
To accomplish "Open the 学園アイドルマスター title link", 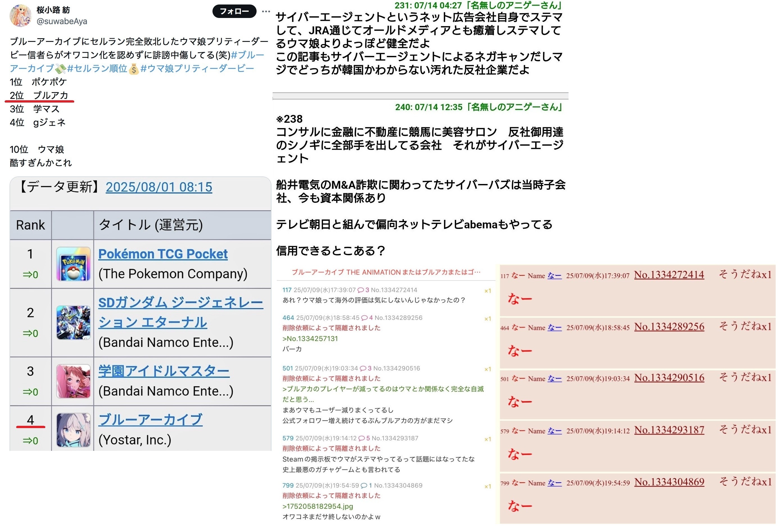I will click(x=164, y=371).
